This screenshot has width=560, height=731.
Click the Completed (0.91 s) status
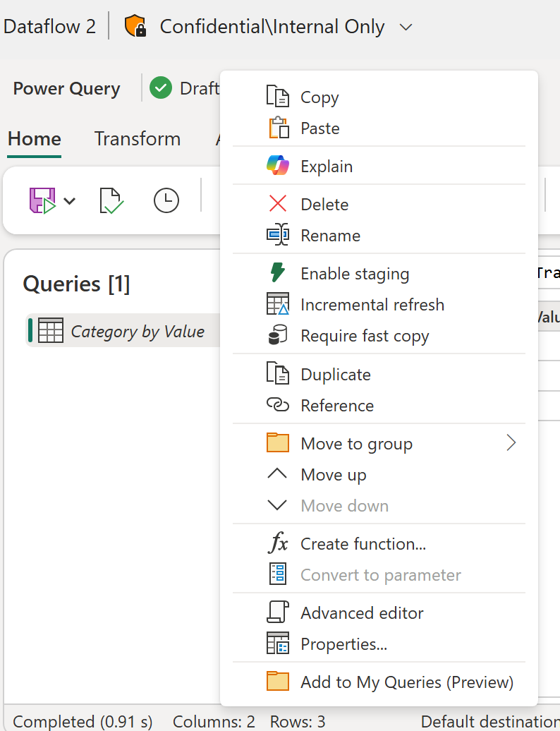click(83, 722)
